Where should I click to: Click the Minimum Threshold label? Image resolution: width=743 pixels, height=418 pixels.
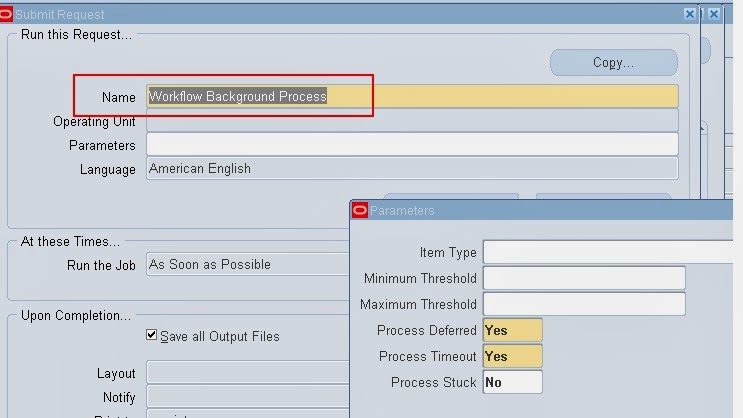[420, 278]
